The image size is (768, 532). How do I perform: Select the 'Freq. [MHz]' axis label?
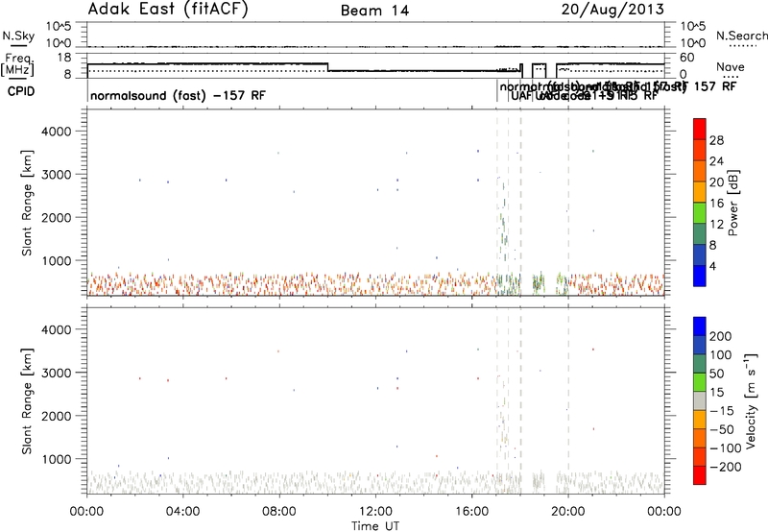(17, 64)
